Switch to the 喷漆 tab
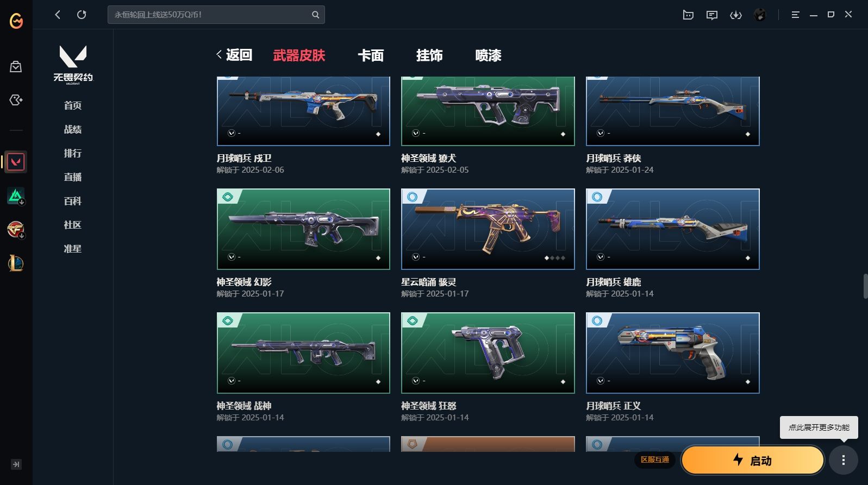The image size is (868, 485). (x=488, y=55)
